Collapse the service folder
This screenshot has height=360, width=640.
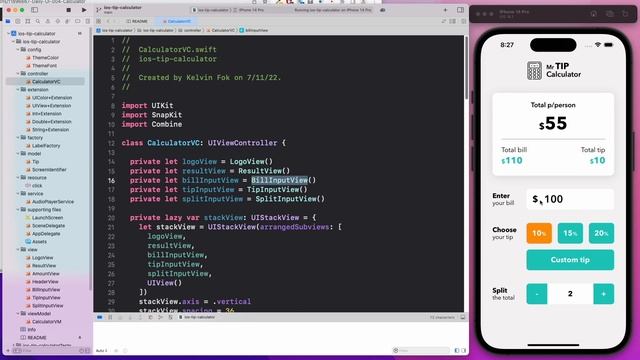[x=18, y=193]
